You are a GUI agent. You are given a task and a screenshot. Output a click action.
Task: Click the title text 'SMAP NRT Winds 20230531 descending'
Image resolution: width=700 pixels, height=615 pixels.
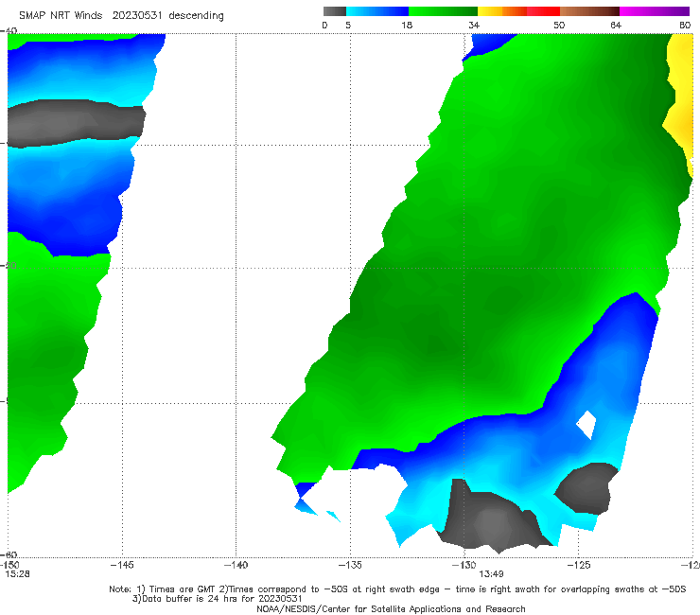(x=121, y=15)
